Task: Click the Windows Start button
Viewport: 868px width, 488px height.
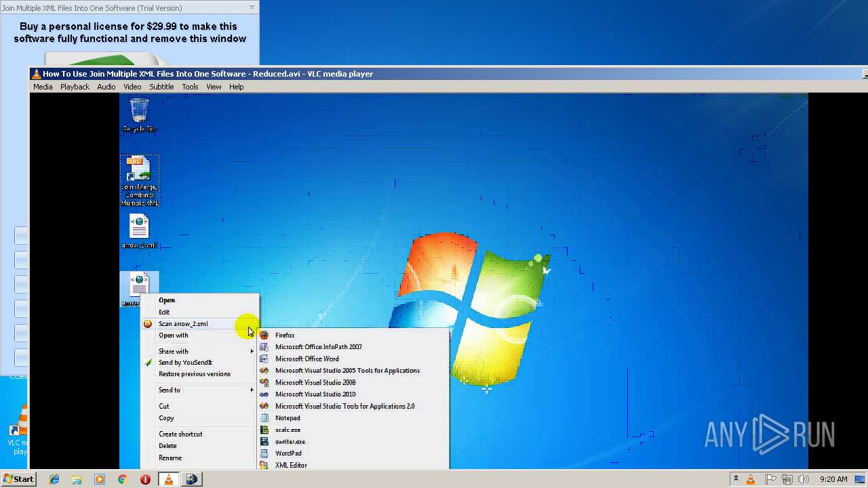Action: coord(18,479)
